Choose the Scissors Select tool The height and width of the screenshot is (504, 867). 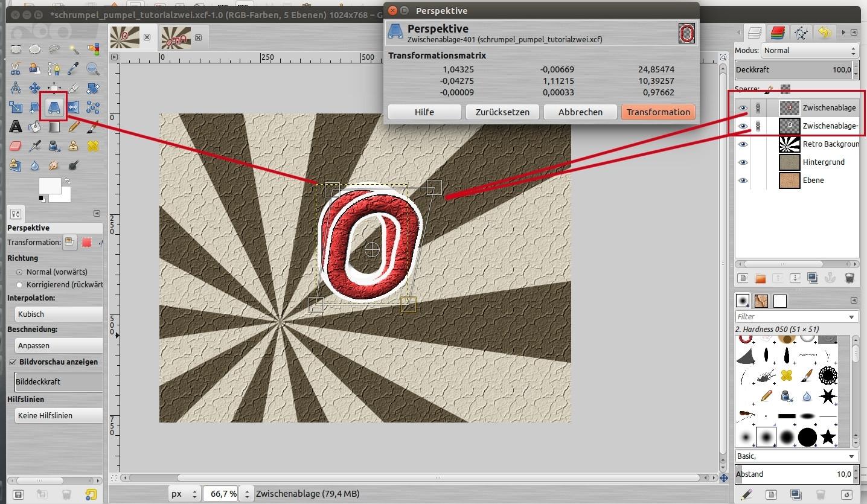pyautogui.click(x=16, y=69)
